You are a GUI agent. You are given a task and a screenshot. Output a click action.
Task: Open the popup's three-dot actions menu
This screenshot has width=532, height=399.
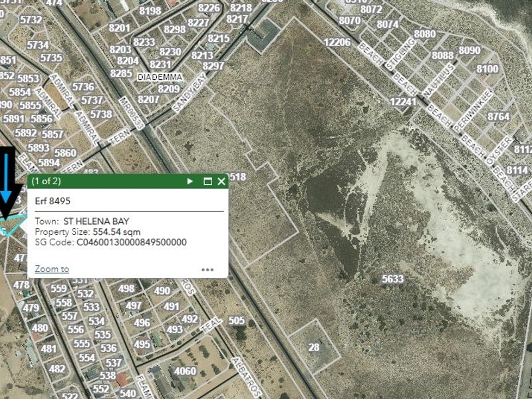click(207, 269)
